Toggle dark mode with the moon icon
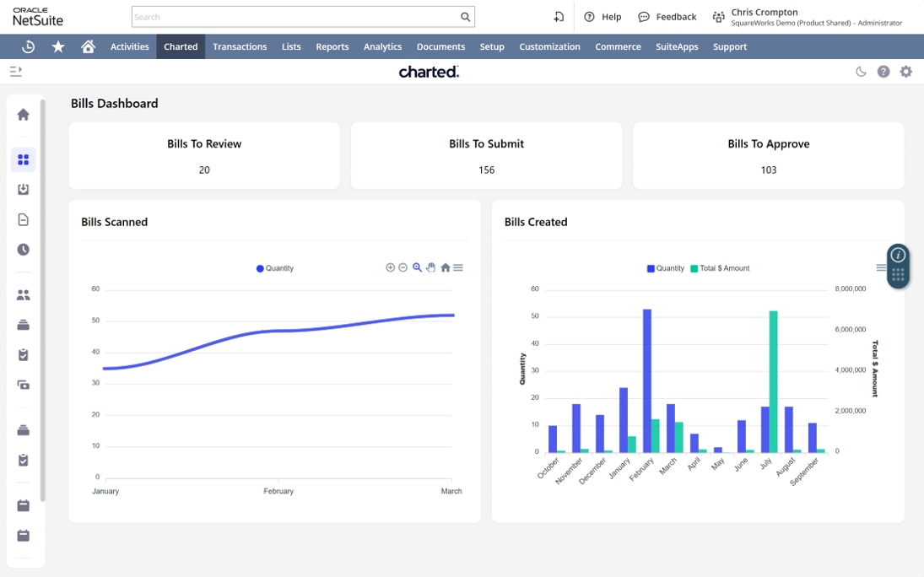 pos(861,72)
